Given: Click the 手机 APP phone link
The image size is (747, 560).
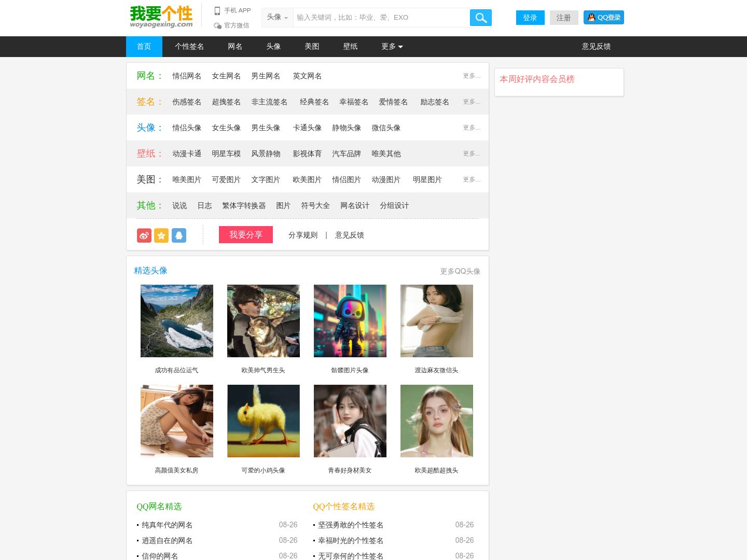Looking at the screenshot, I should point(232,10).
